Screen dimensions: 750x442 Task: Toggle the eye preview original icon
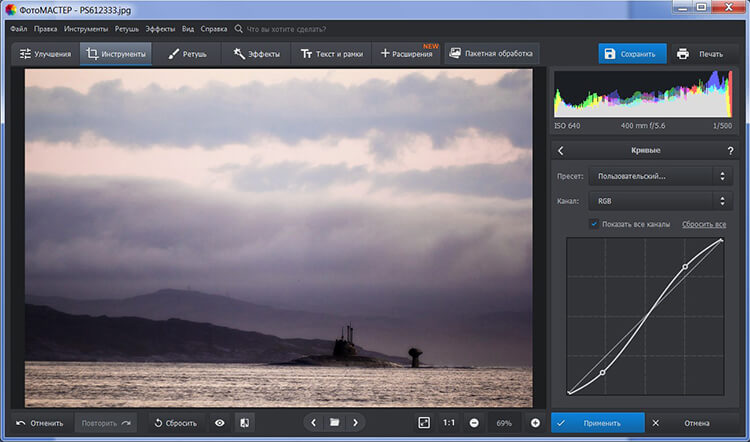pyautogui.click(x=219, y=423)
